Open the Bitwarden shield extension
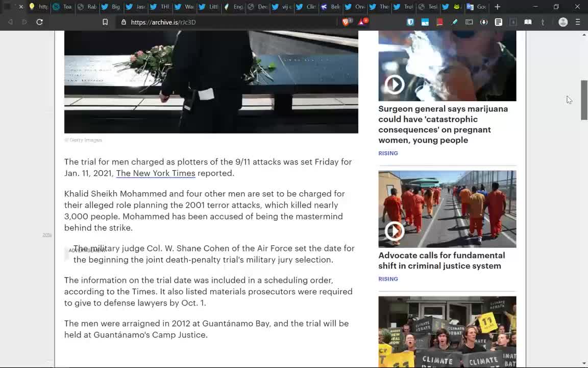Viewport: 588px width, 368px height. tap(410, 22)
